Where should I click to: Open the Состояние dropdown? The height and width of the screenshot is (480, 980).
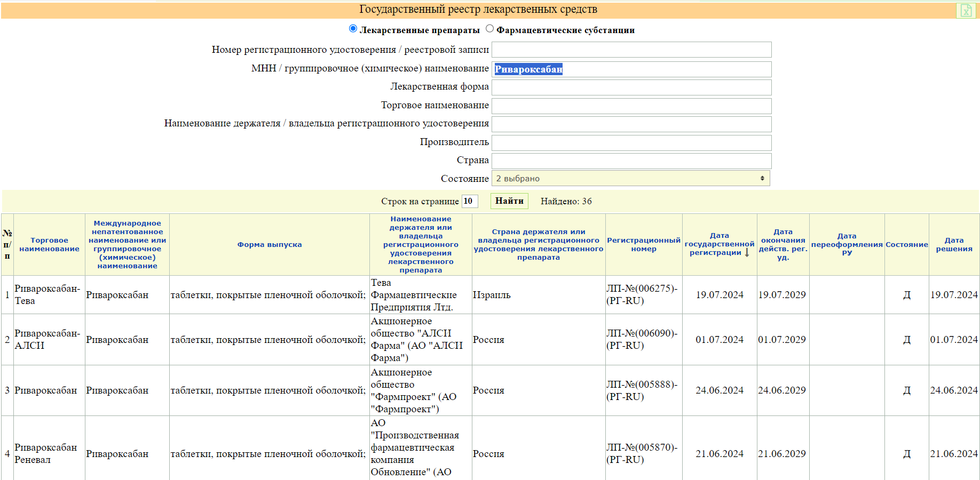(630, 179)
